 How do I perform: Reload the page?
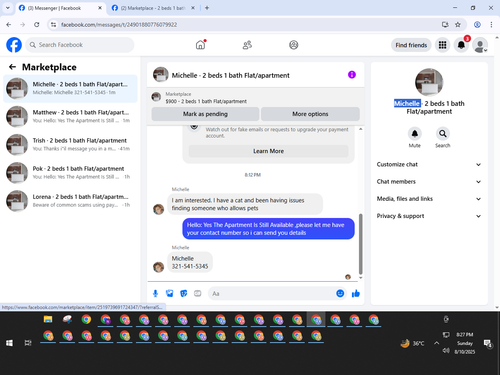[x=37, y=24]
